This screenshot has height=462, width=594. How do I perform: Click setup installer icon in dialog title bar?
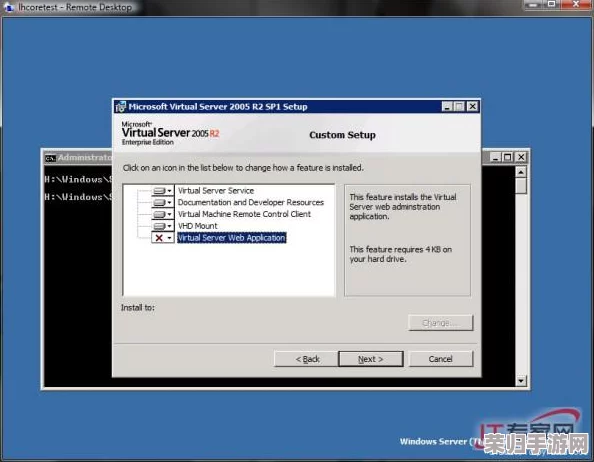(120, 107)
